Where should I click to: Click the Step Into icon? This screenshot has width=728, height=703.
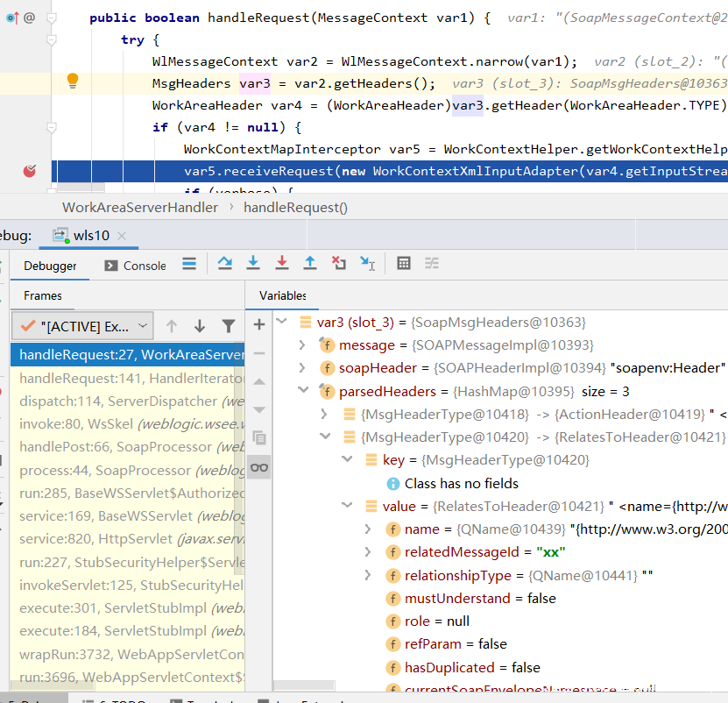(253, 264)
